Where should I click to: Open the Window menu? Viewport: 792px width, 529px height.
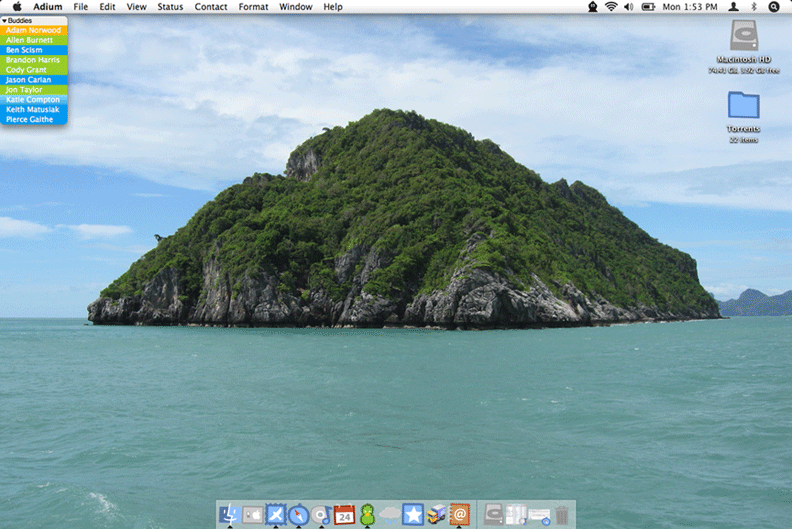tap(296, 7)
